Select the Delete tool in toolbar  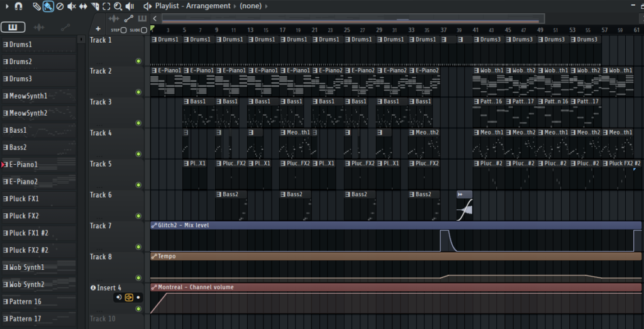tap(60, 6)
